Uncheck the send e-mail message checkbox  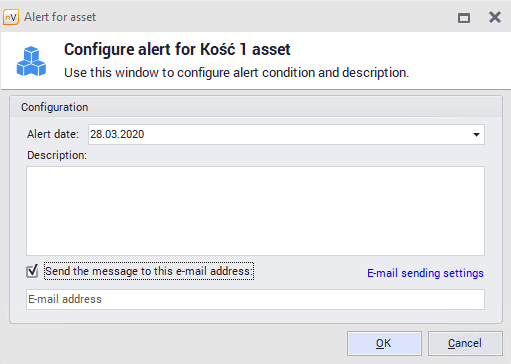point(32,271)
